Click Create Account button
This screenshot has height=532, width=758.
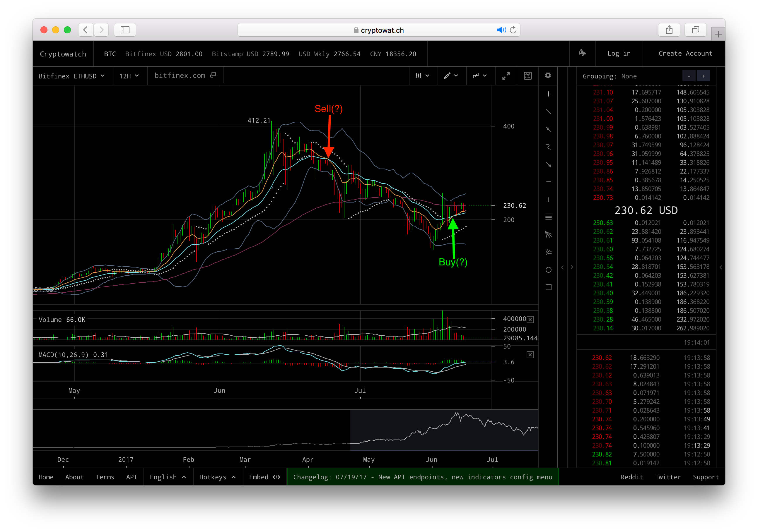click(x=685, y=54)
